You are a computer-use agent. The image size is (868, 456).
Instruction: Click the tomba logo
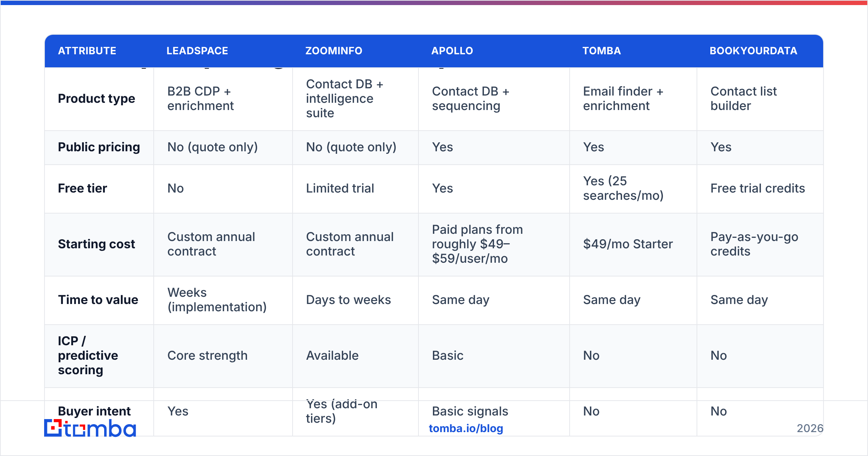tap(90, 428)
